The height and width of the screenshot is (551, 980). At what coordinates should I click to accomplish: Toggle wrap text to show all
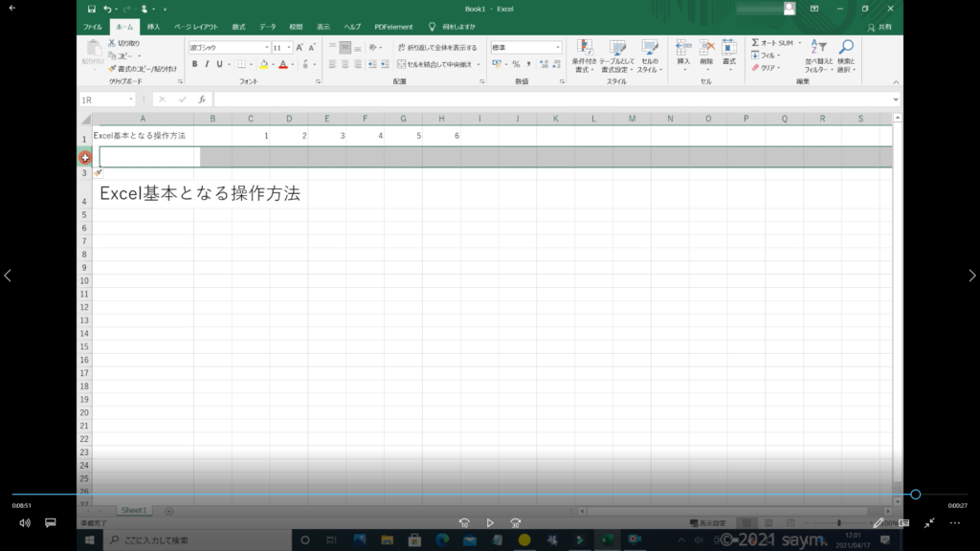point(436,47)
